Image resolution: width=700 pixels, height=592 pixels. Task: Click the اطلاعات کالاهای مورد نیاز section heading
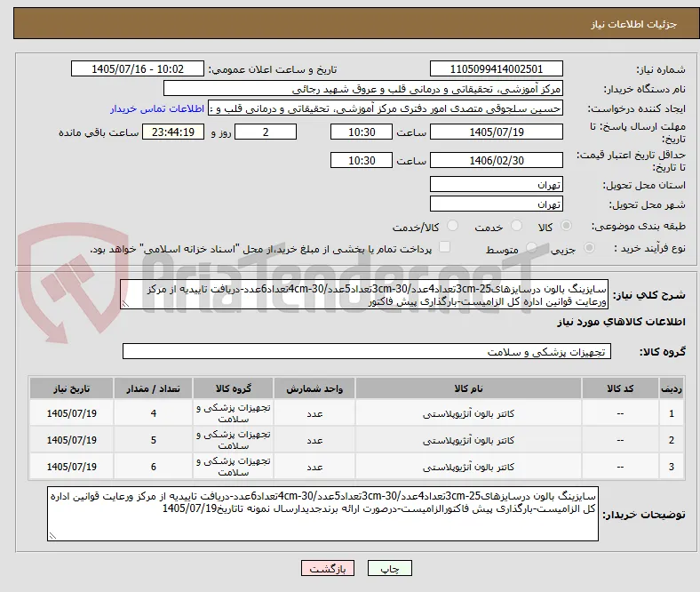click(x=621, y=322)
